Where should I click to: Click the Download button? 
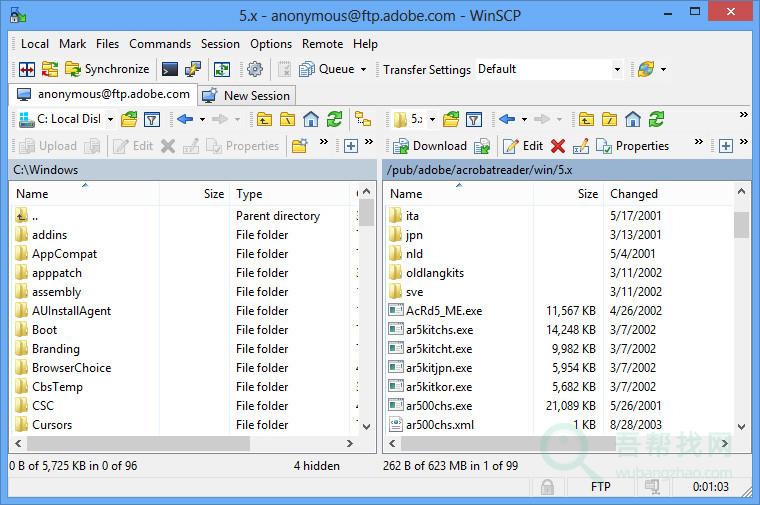(x=431, y=146)
